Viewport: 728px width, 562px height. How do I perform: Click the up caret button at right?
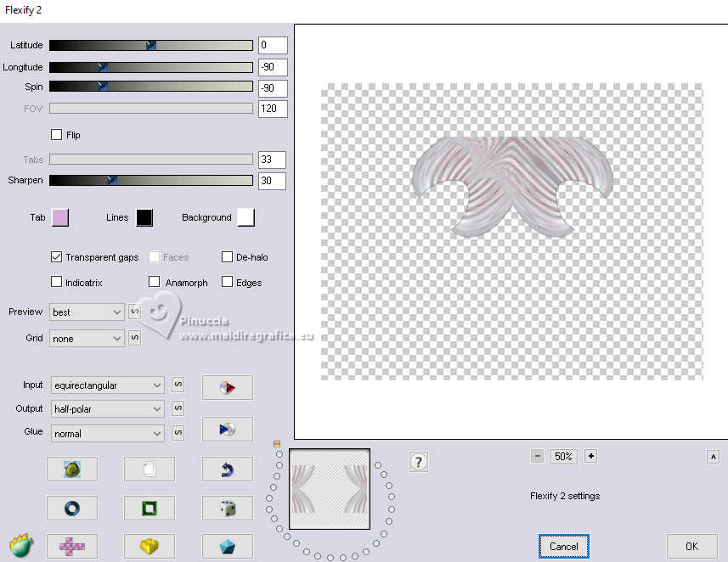click(714, 457)
